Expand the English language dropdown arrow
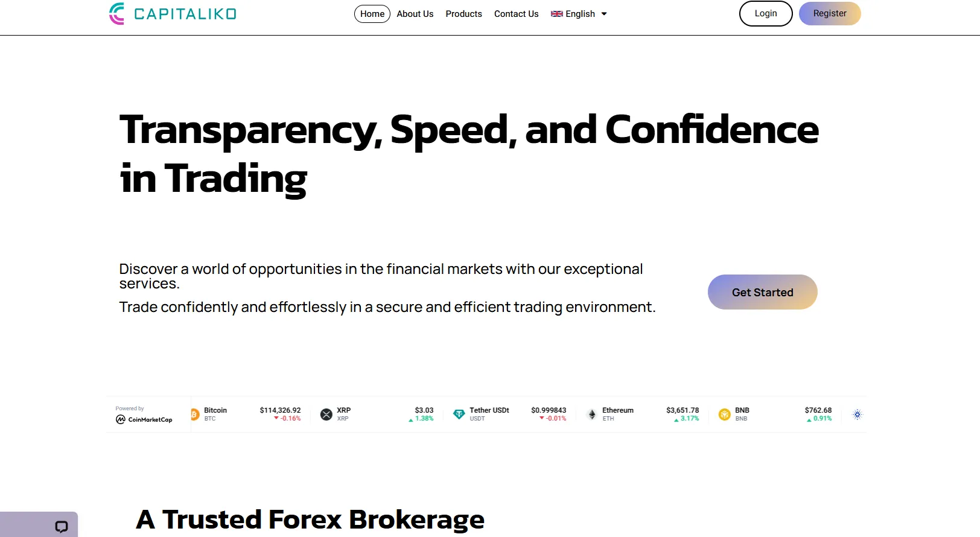 coord(604,14)
